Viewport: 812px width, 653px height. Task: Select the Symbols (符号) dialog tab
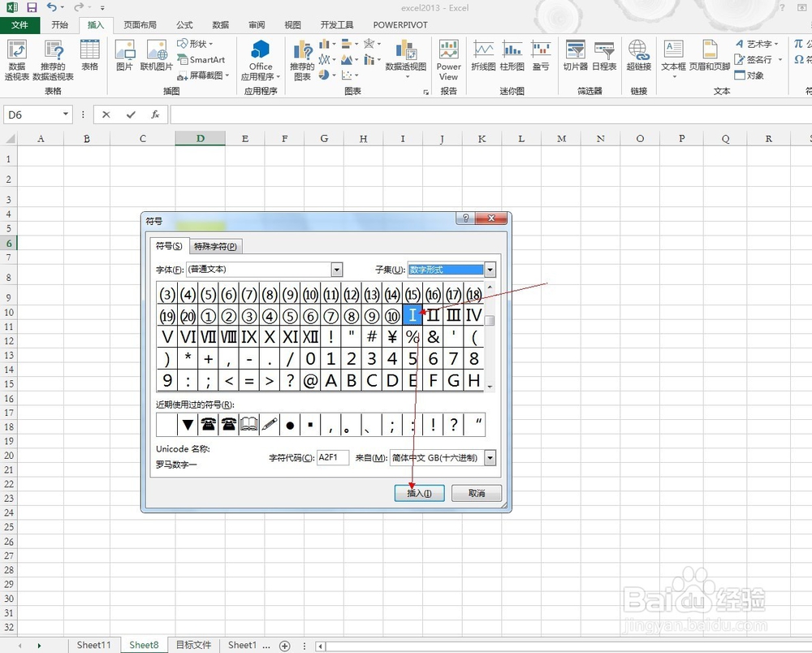(169, 245)
